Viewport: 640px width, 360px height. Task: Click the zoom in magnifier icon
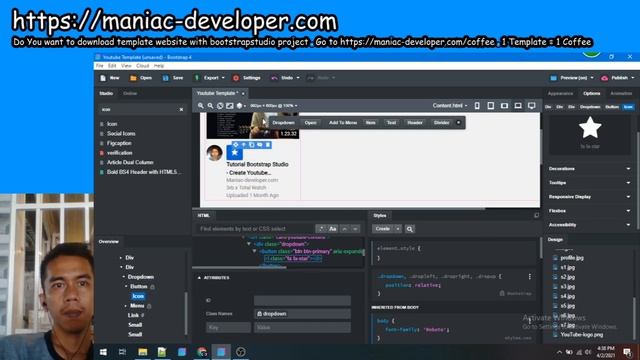[201, 106]
